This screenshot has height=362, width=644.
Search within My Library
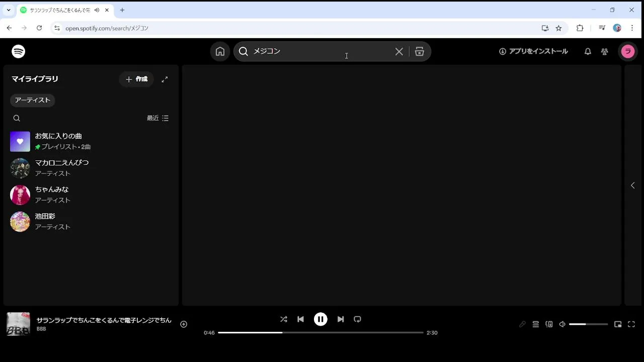click(x=17, y=118)
